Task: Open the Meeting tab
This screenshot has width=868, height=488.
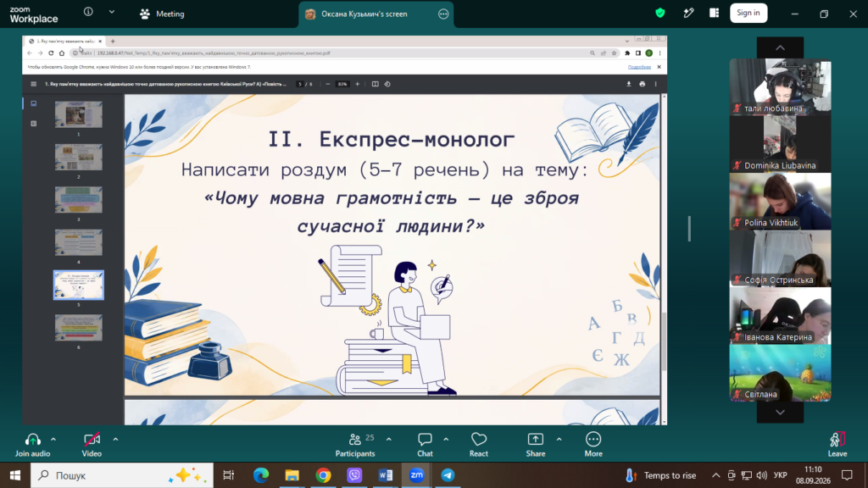Action: 162,14
